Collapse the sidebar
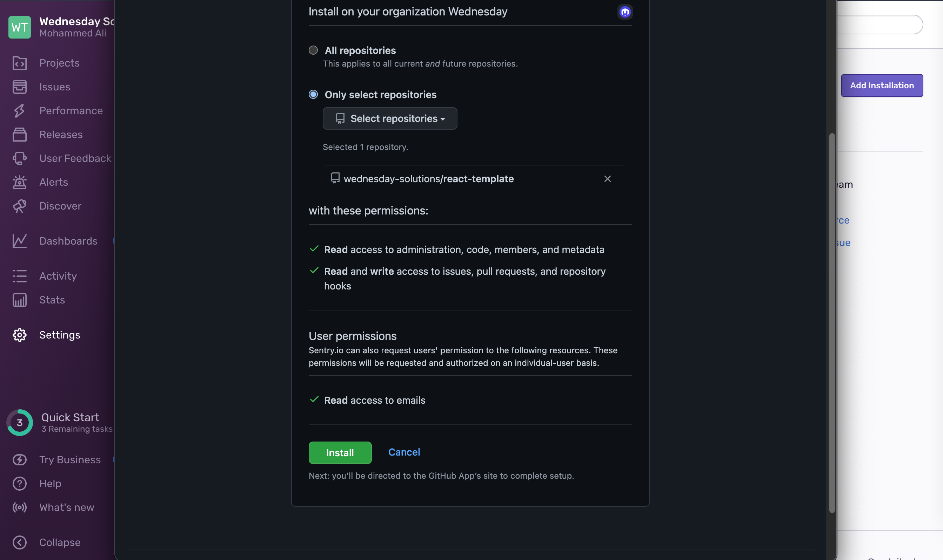Screen dimensions: 943x560 click(19, 542)
